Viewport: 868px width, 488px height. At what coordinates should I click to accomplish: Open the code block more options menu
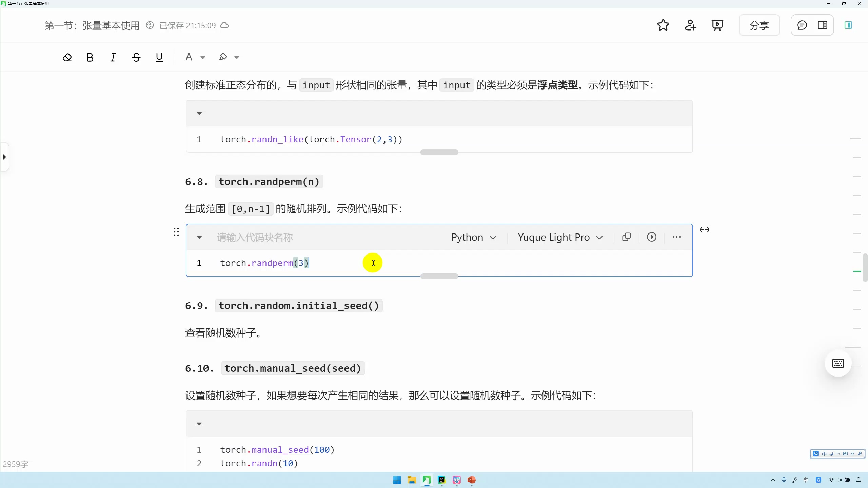click(x=676, y=237)
